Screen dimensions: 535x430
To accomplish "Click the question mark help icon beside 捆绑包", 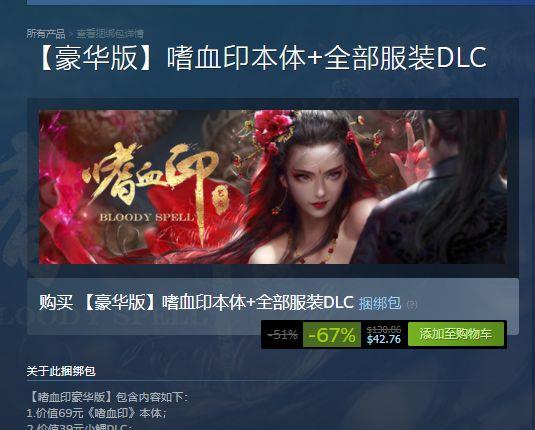I will 412,304.
